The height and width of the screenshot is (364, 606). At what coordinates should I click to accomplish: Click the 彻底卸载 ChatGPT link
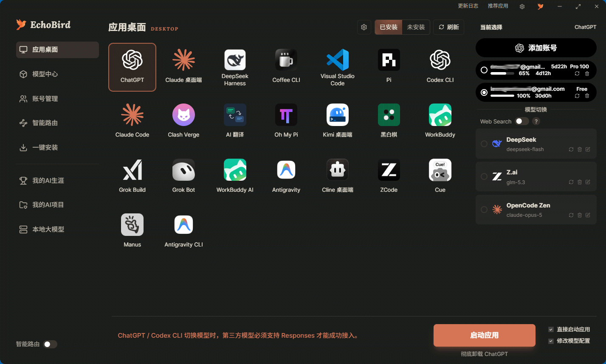[x=484, y=354]
